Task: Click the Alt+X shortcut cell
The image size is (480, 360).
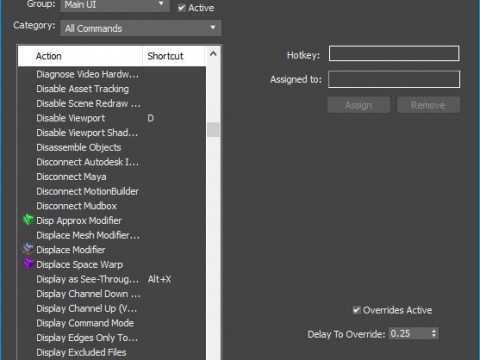Action: pyautogui.click(x=159, y=279)
